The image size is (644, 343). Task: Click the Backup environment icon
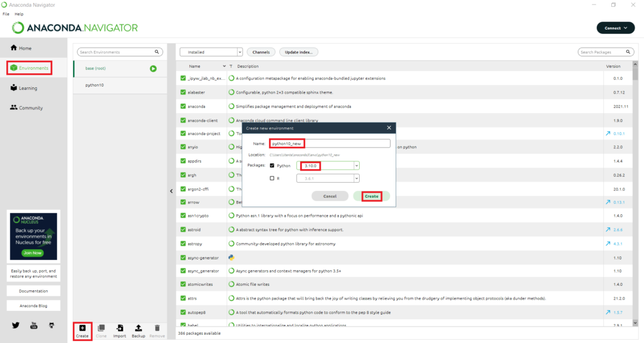[x=138, y=328]
